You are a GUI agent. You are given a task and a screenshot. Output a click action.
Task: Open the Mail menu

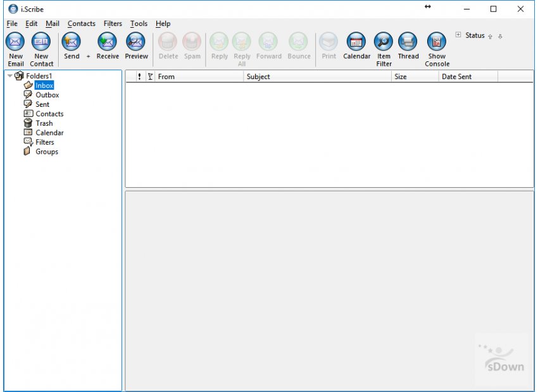52,23
